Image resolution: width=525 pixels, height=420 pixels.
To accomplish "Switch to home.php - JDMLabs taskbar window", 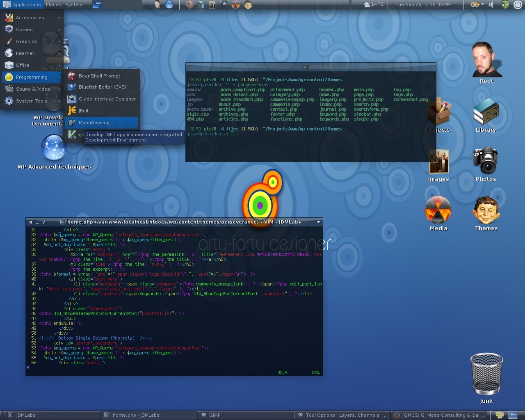I will [149, 415].
